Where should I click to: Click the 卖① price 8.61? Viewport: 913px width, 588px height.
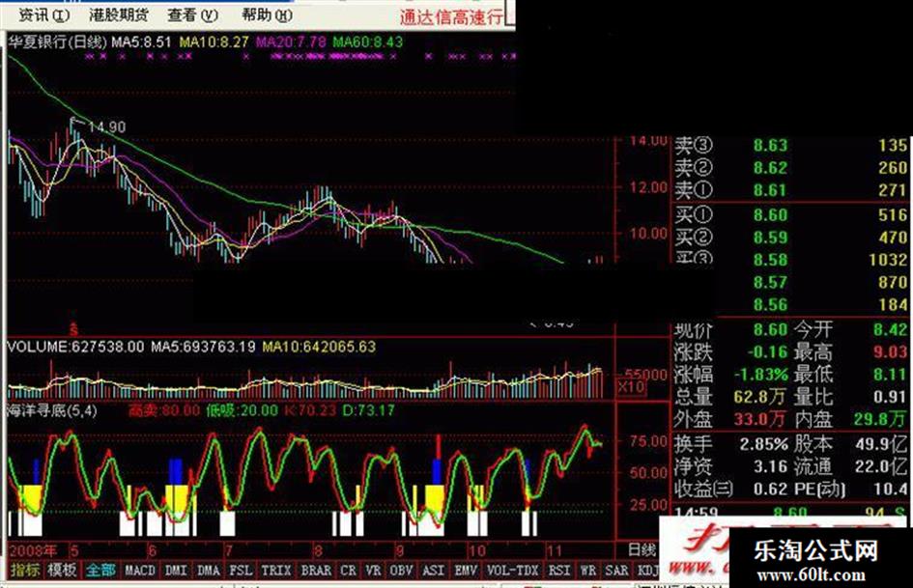(x=770, y=190)
